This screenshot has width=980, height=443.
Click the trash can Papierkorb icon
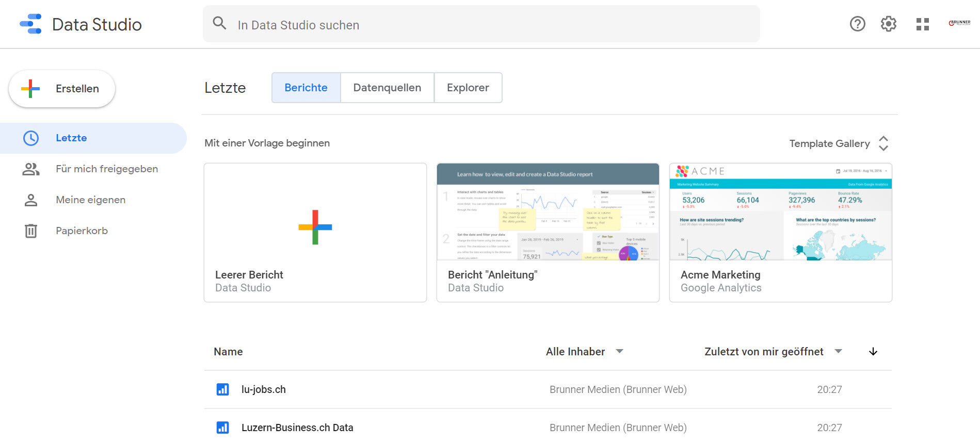pyautogui.click(x=31, y=231)
